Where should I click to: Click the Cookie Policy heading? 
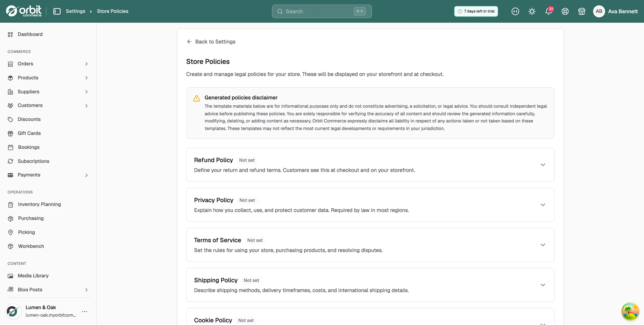213,320
